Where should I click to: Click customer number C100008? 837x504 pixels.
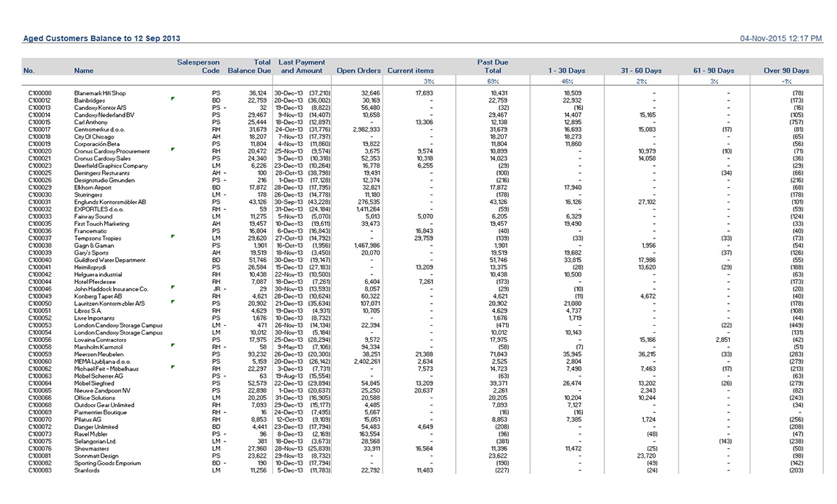pos(40,93)
